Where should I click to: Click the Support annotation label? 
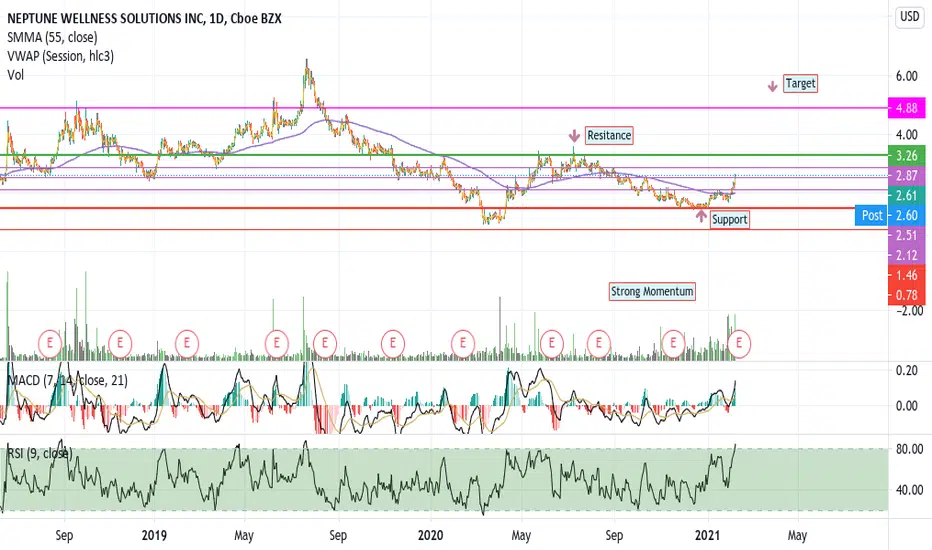(729, 219)
